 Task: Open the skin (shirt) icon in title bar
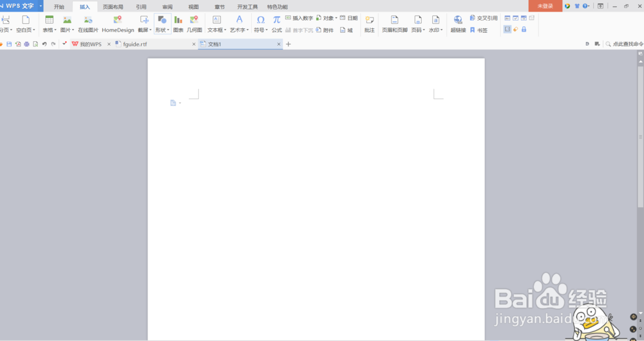576,6
